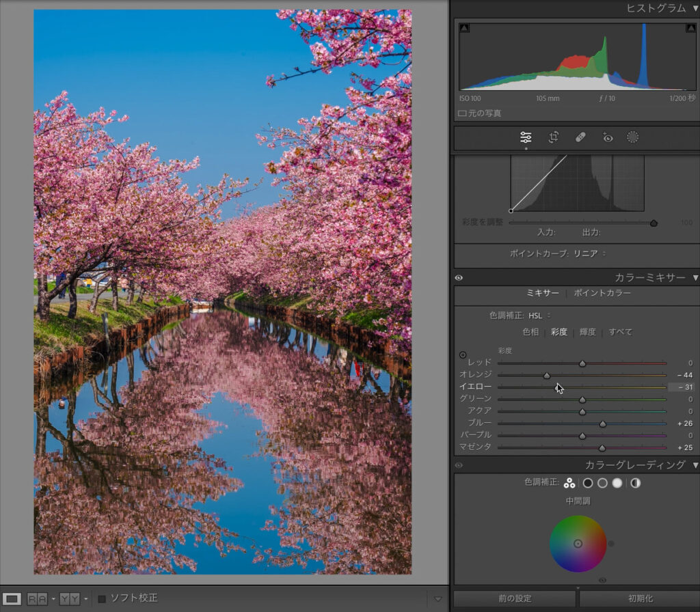Activate the Crop overlay tool
The width and height of the screenshot is (700, 612).
pos(554,137)
